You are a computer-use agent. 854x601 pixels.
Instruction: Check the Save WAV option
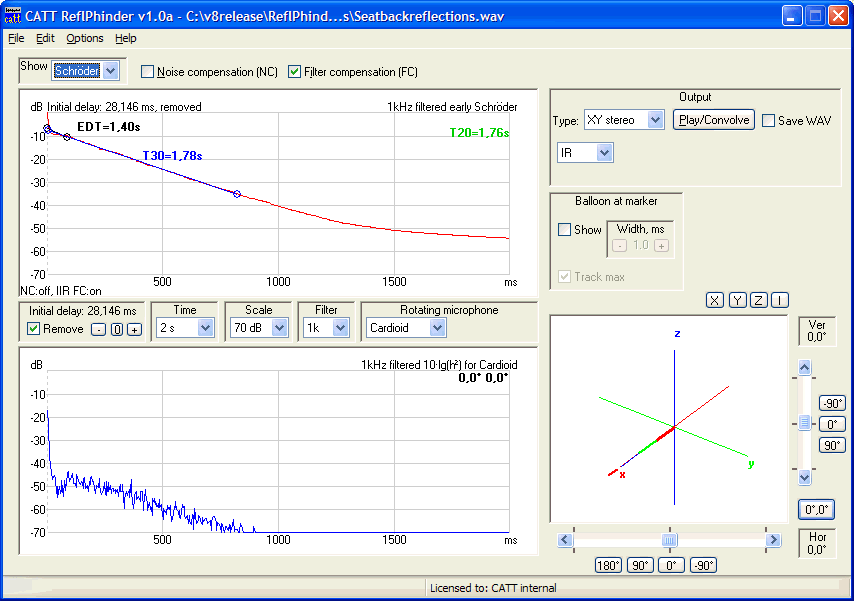[768, 121]
